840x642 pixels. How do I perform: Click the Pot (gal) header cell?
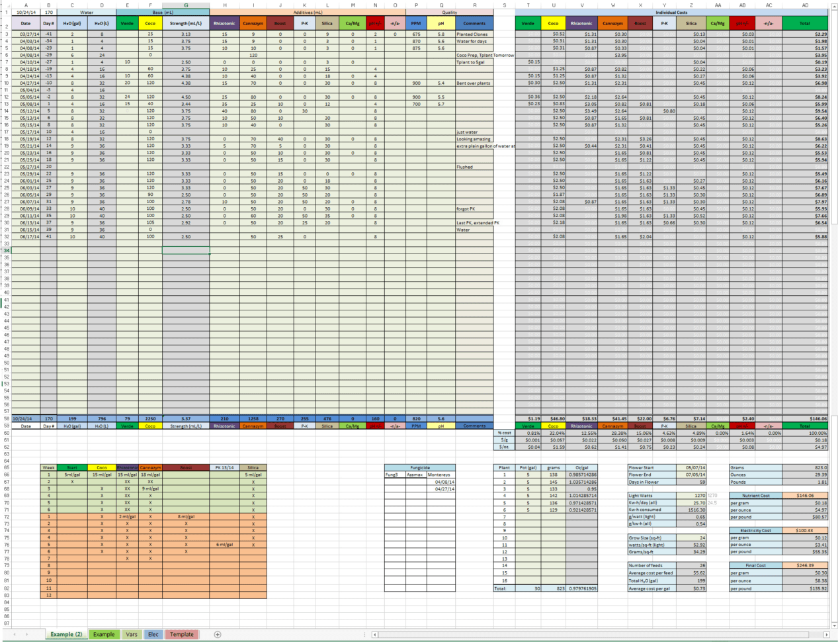528,467
